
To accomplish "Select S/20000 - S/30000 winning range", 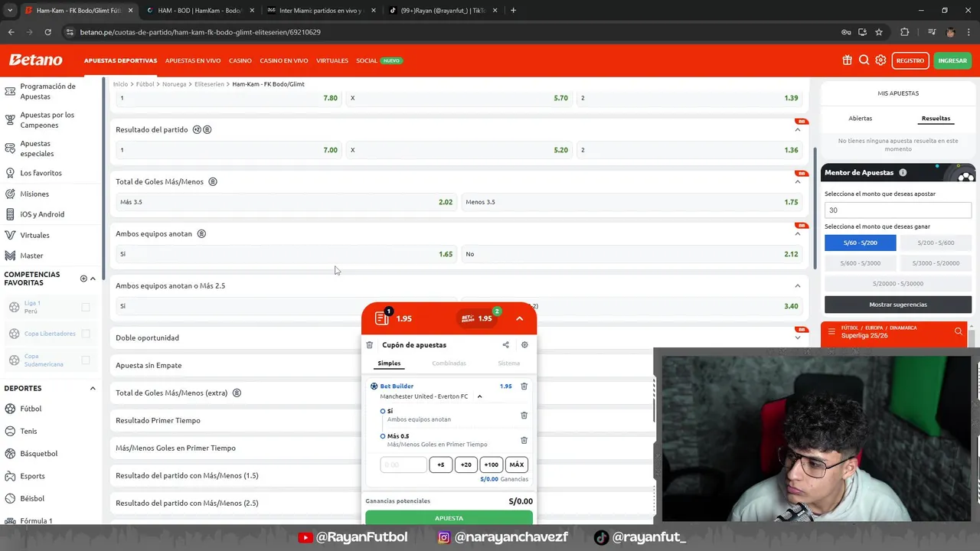I will pyautogui.click(x=898, y=284).
